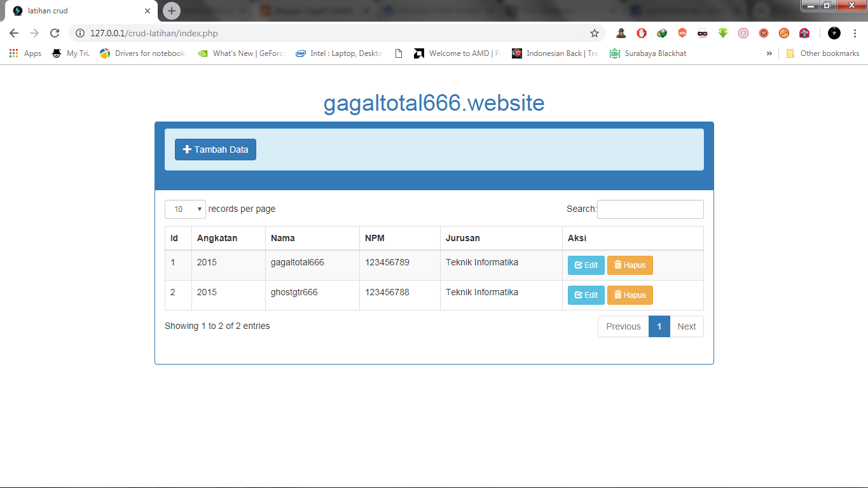
Task: Open Intel Laptop Desktop bookmark
Action: pyautogui.click(x=339, y=53)
